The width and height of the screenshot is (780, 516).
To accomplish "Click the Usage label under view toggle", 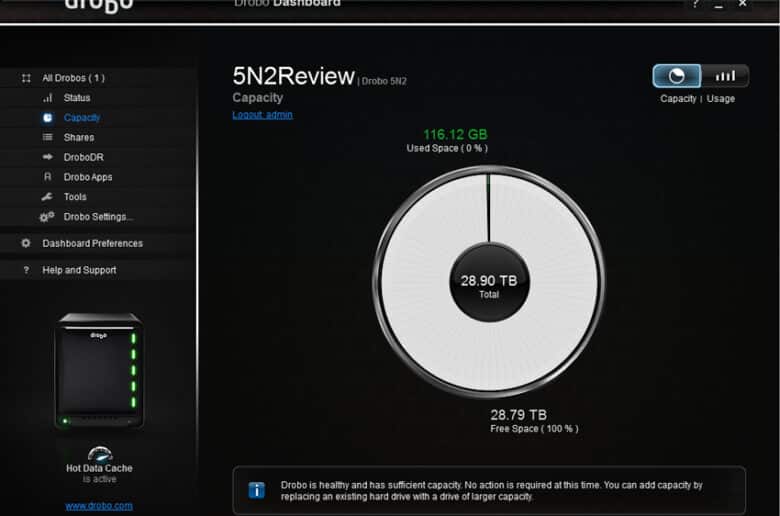I will click(720, 99).
